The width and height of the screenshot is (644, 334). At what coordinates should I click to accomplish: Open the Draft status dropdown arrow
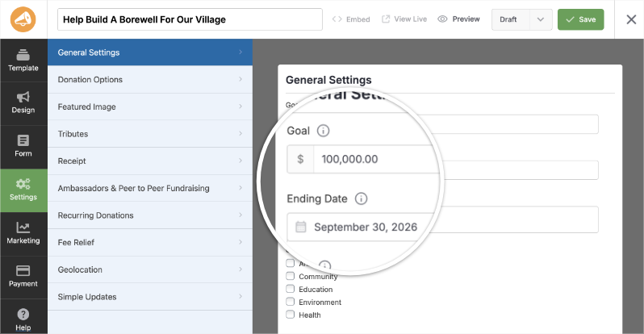pyautogui.click(x=541, y=19)
